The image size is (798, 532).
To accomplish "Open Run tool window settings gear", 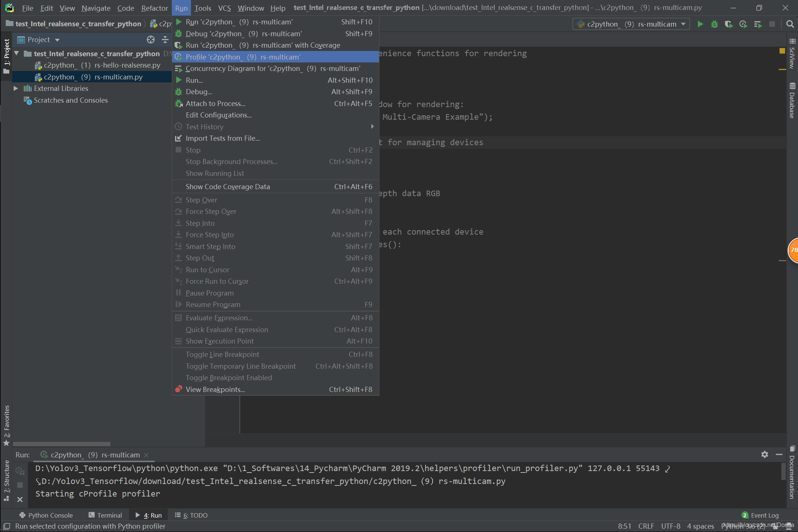I will click(x=765, y=454).
